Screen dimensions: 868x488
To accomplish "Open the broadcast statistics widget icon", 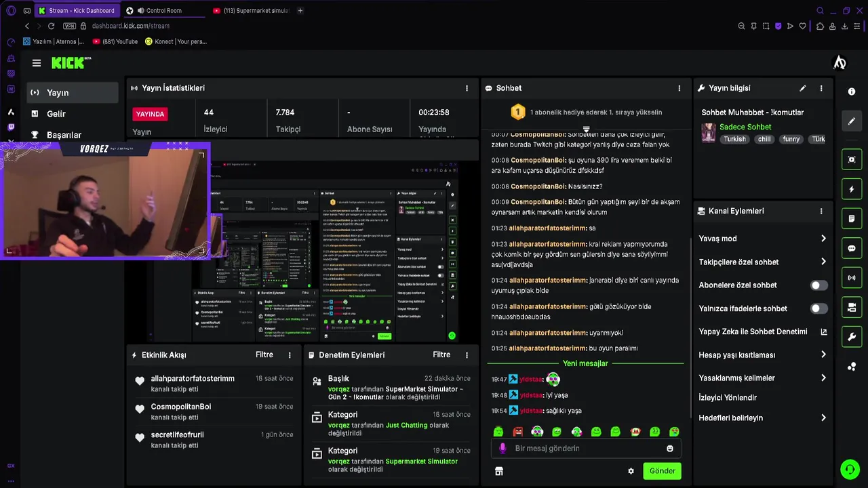I will [x=852, y=278].
